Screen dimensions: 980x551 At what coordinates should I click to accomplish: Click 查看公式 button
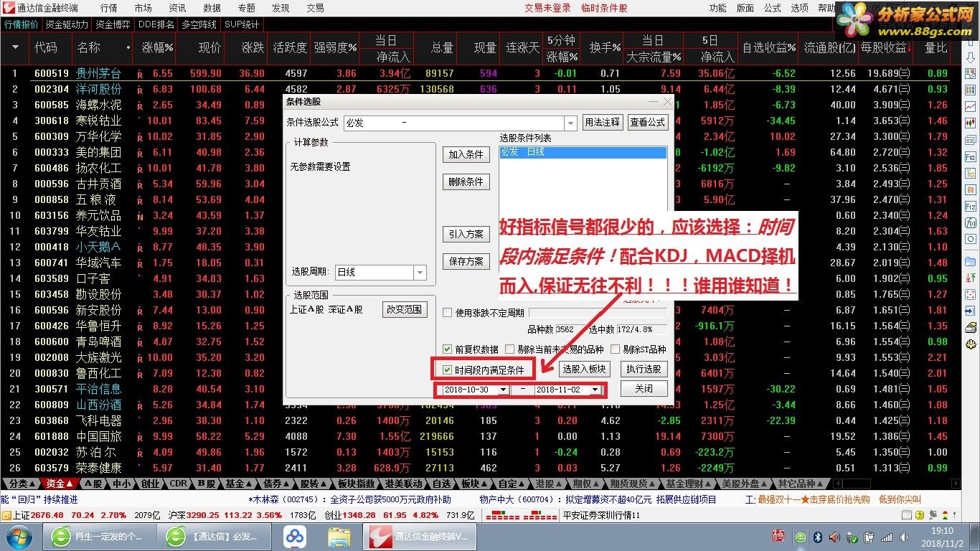tap(647, 123)
